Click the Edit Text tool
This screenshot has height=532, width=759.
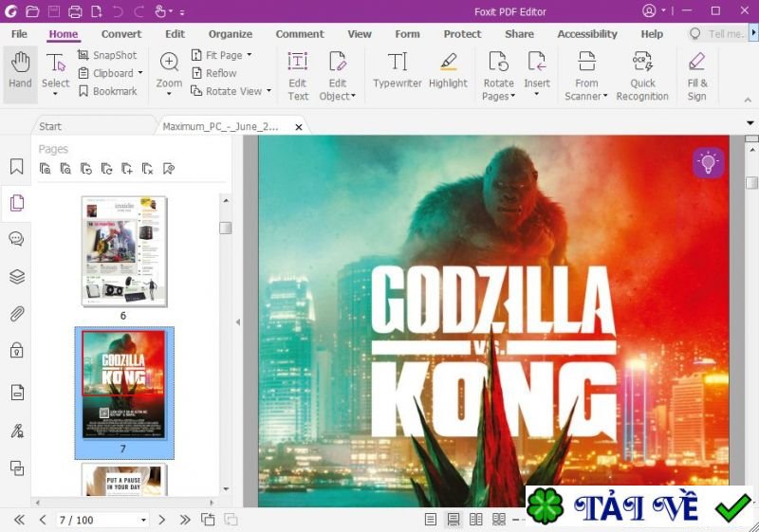pos(298,74)
